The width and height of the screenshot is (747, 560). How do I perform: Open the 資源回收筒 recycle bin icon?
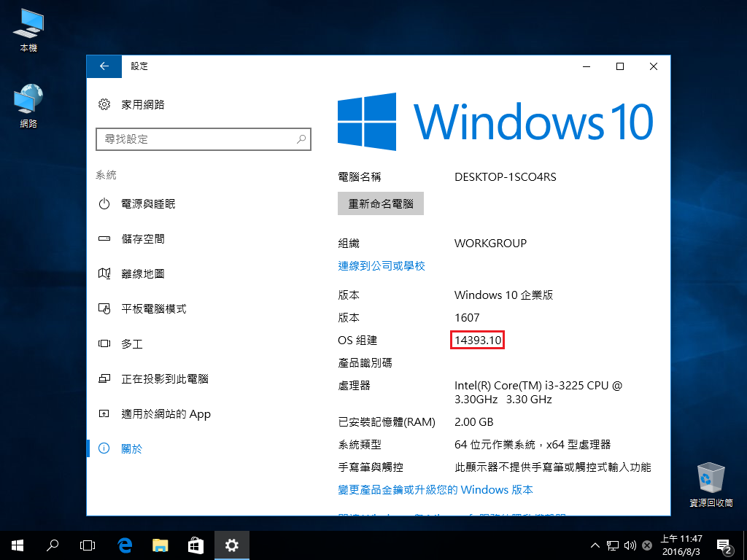(x=711, y=484)
